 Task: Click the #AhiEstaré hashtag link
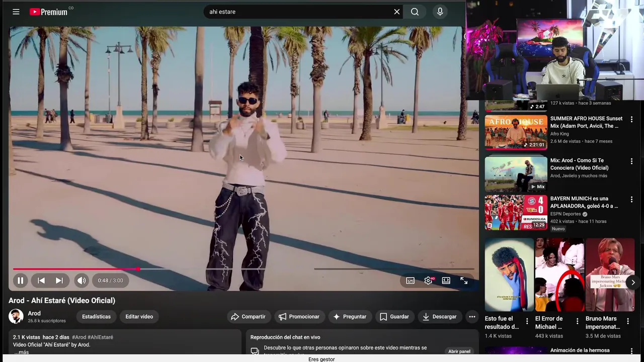pyautogui.click(x=101, y=337)
